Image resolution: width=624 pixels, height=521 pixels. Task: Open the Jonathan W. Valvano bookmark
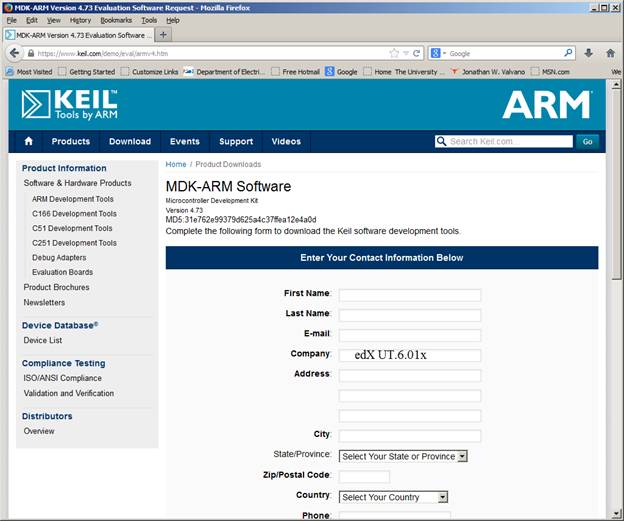click(488, 72)
